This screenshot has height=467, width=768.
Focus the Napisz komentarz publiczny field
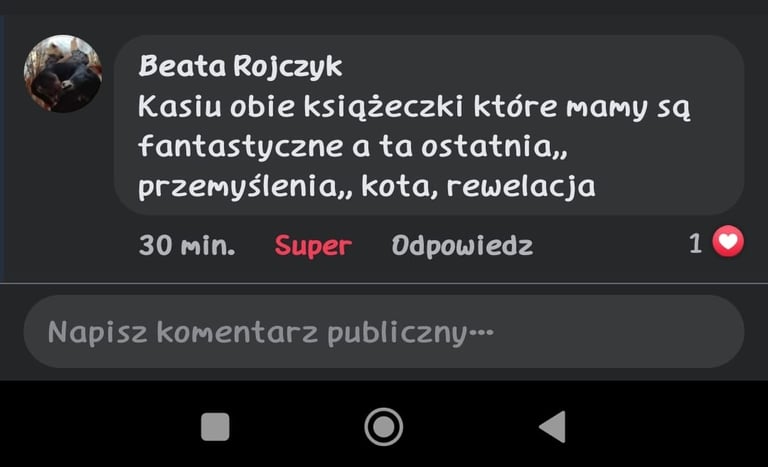[x=384, y=332]
